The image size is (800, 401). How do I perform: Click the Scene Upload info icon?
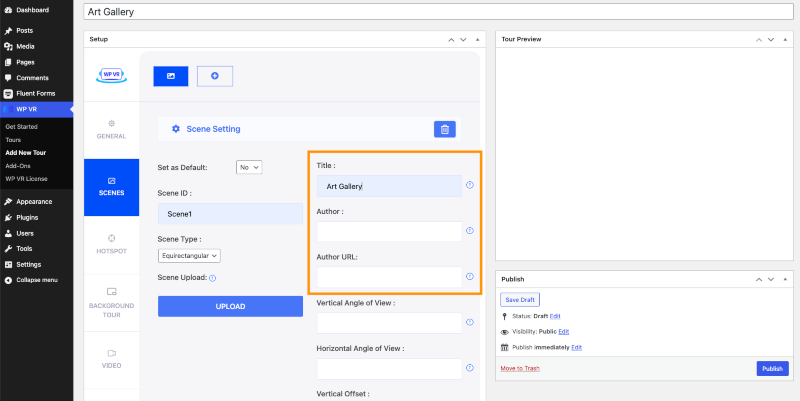click(x=213, y=278)
